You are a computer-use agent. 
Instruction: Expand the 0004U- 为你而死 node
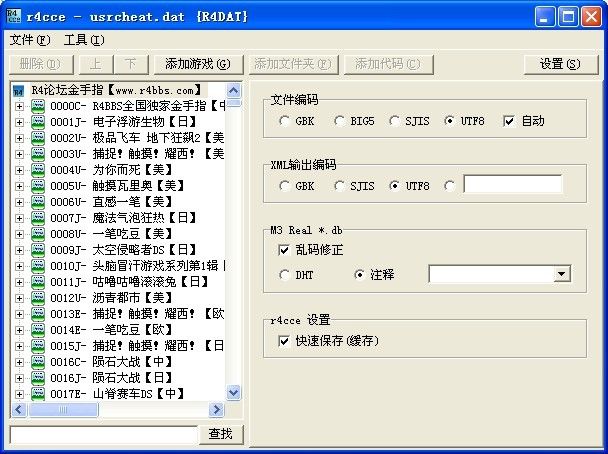(x=19, y=170)
